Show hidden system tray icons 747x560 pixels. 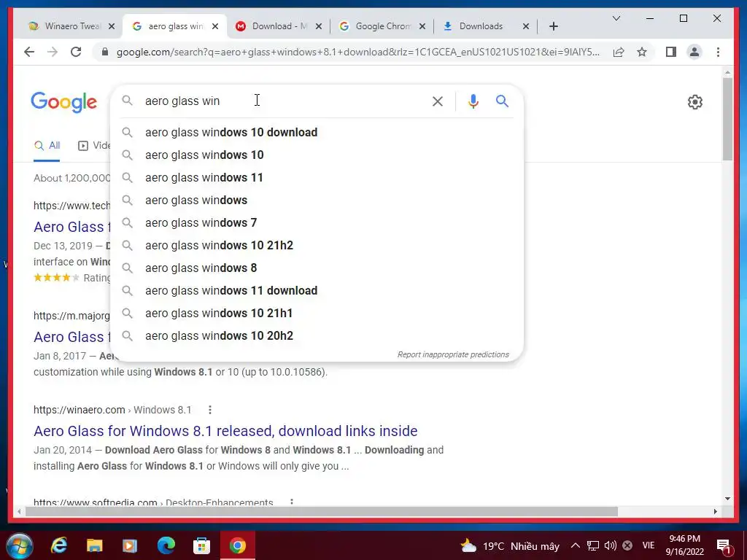click(x=576, y=545)
